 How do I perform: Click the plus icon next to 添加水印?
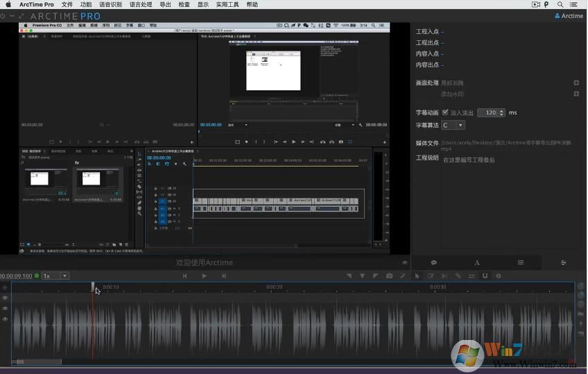point(576,94)
